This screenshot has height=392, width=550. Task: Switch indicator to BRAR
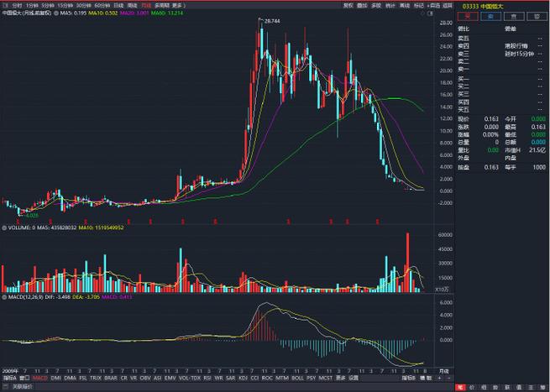[111, 378]
